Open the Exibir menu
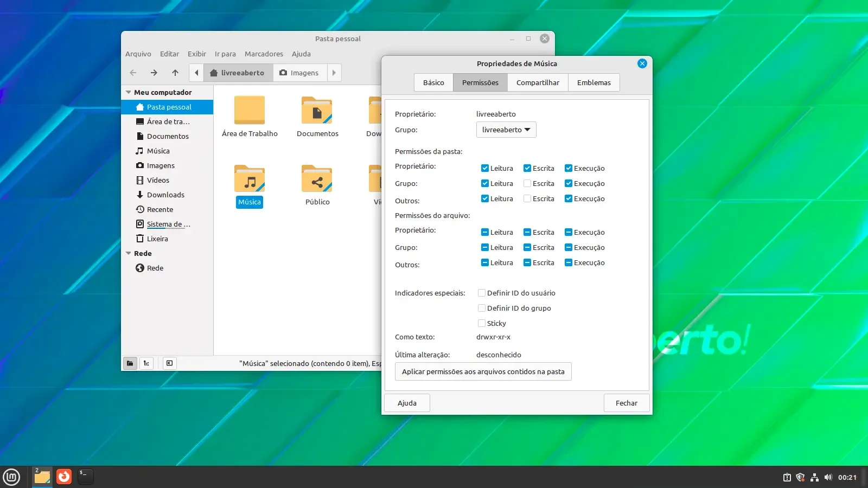Viewport: 868px width, 488px height. pos(197,54)
